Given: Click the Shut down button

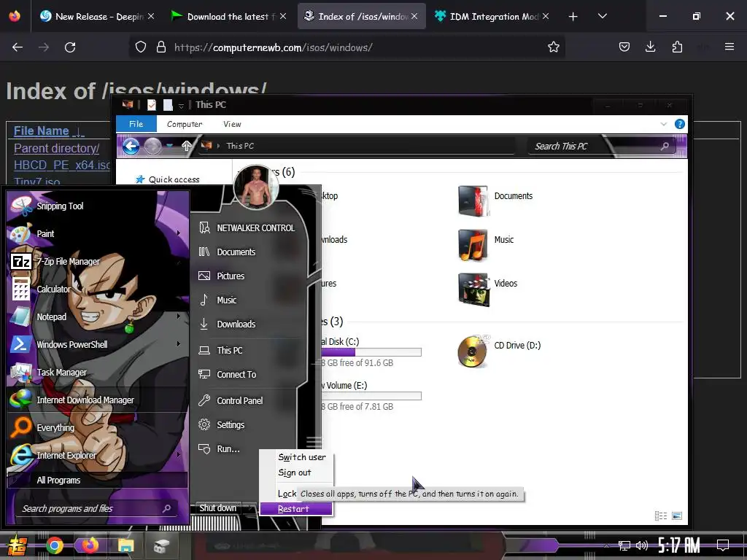Looking at the screenshot, I should point(217,508).
